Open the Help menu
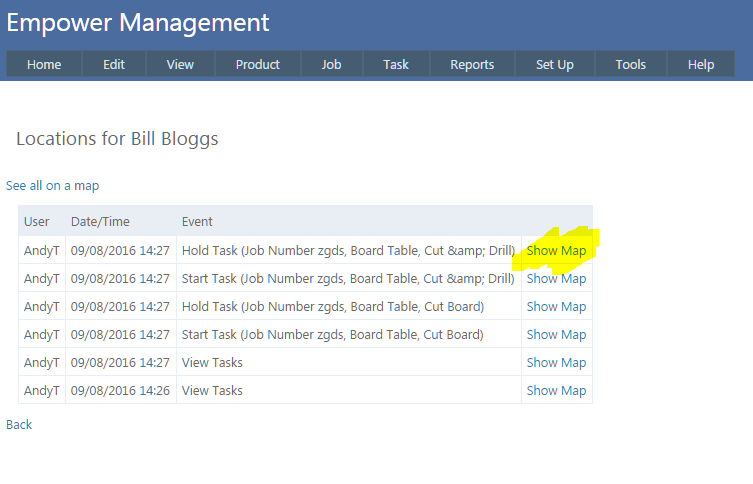The height and width of the screenshot is (484, 753). (701, 65)
